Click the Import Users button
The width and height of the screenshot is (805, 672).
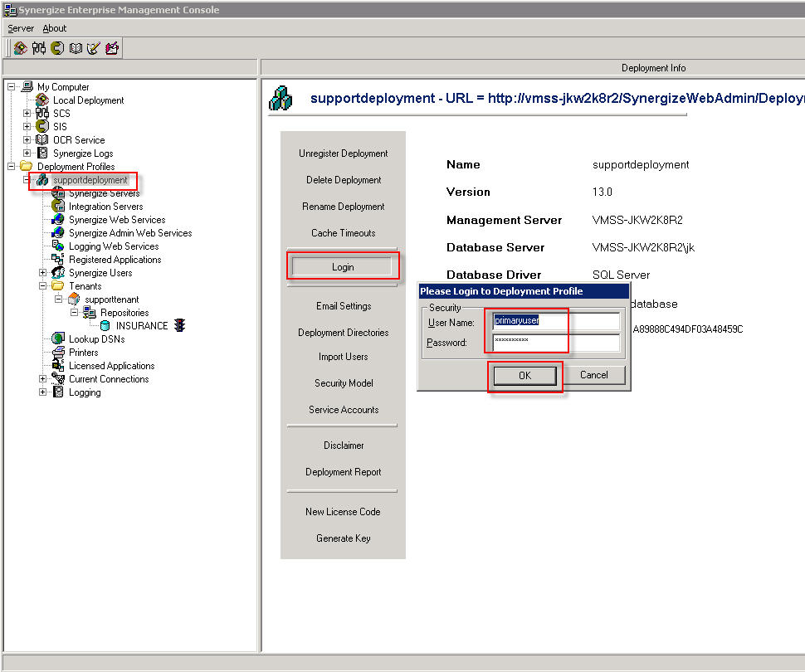(343, 357)
